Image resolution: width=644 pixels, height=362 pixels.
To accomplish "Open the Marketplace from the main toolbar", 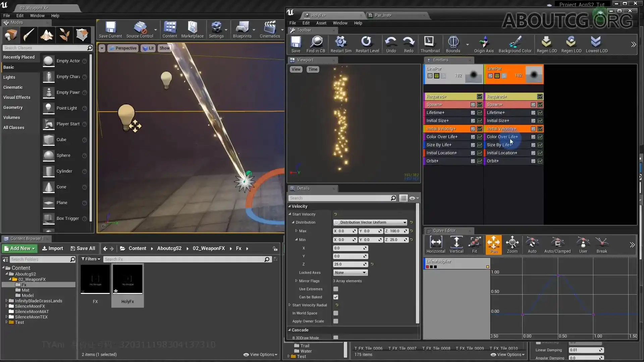I will pyautogui.click(x=193, y=30).
